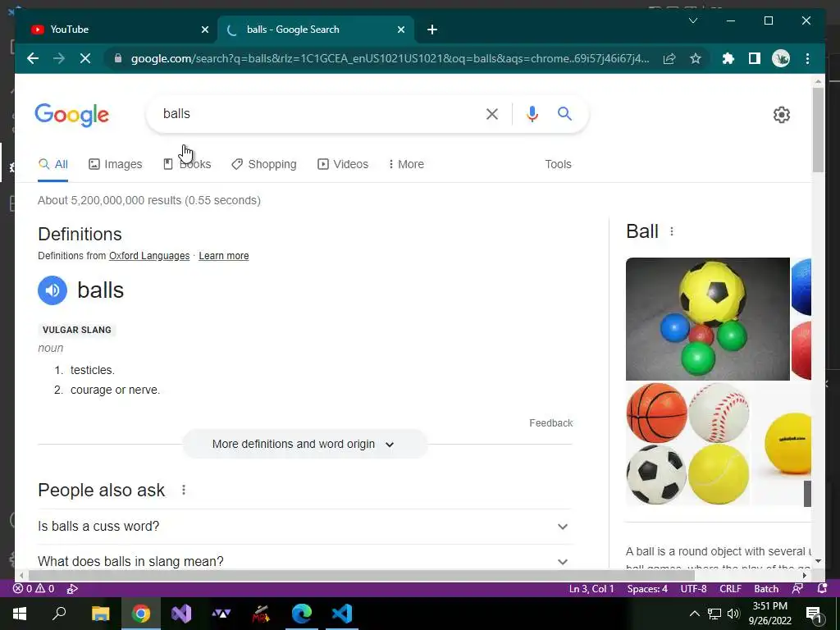The image size is (840, 630).
Task: Open Google quick settings gear
Action: pyautogui.click(x=782, y=115)
